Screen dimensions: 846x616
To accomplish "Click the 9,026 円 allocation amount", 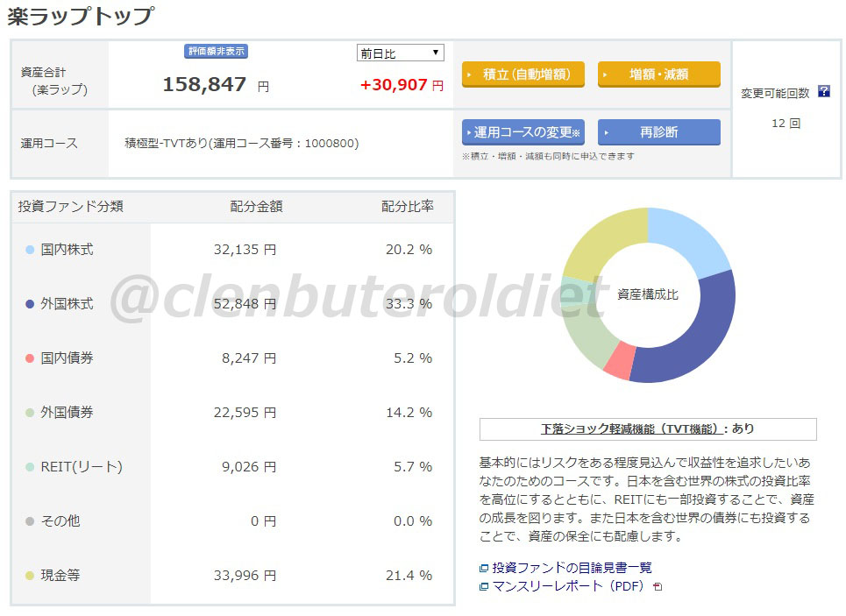I will [x=249, y=467].
